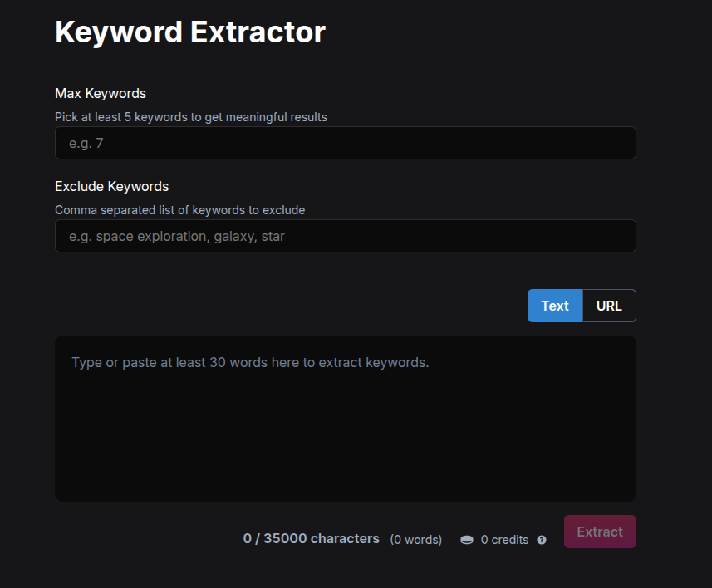The width and height of the screenshot is (712, 588).
Task: Click the 'Pick at least 5 keywords' hint
Action: tap(190, 117)
